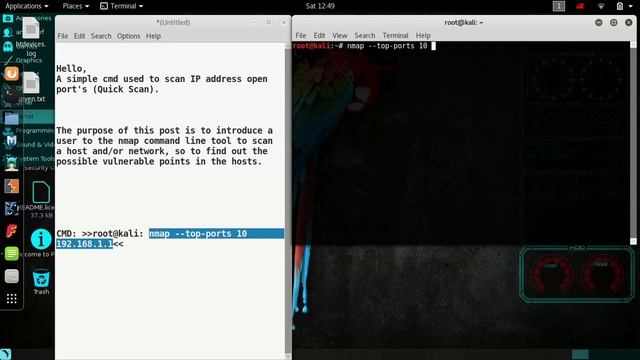The height and width of the screenshot is (360, 640).
Task: Open the Applications menu
Action: (27, 6)
